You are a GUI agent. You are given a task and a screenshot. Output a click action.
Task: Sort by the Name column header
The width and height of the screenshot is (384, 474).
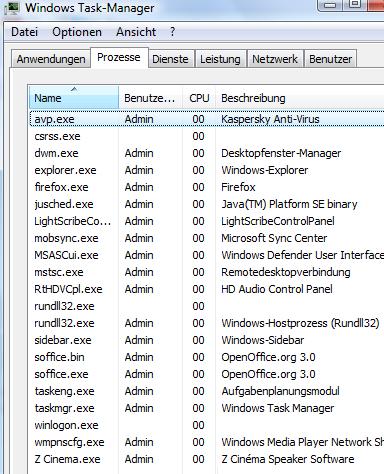click(x=74, y=98)
